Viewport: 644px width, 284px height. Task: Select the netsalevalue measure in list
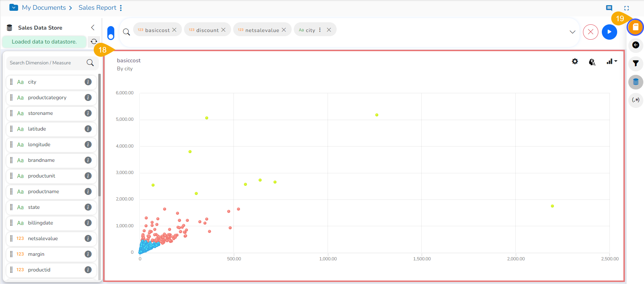pyautogui.click(x=43, y=238)
